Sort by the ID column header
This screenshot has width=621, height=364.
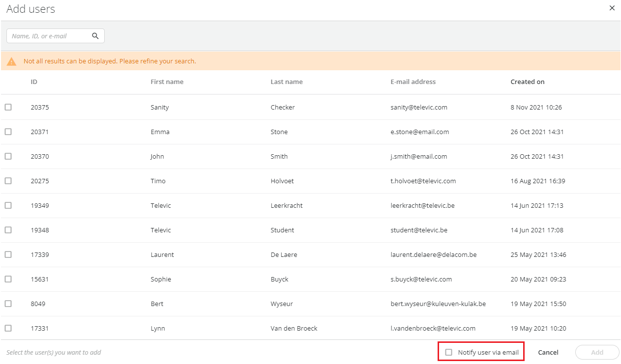[x=34, y=82]
